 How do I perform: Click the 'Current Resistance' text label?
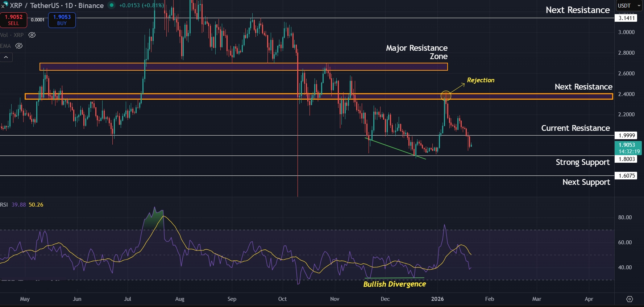click(576, 128)
